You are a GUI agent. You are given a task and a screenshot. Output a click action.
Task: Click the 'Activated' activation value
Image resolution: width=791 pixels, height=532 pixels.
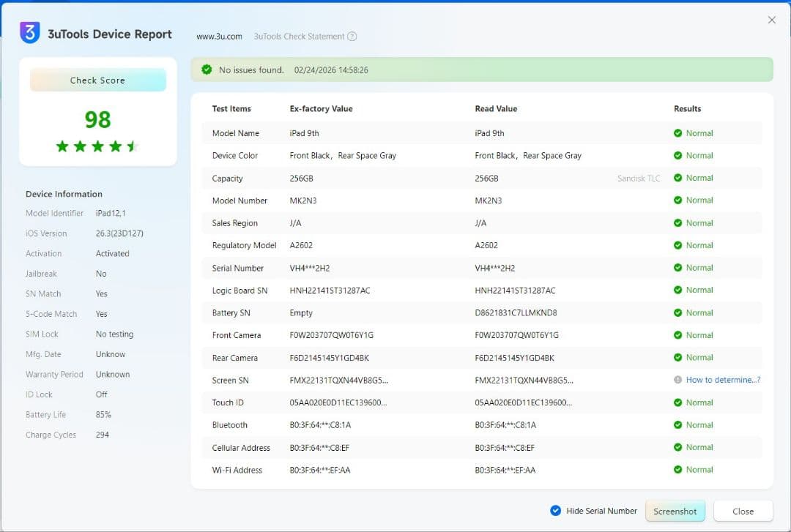point(113,253)
